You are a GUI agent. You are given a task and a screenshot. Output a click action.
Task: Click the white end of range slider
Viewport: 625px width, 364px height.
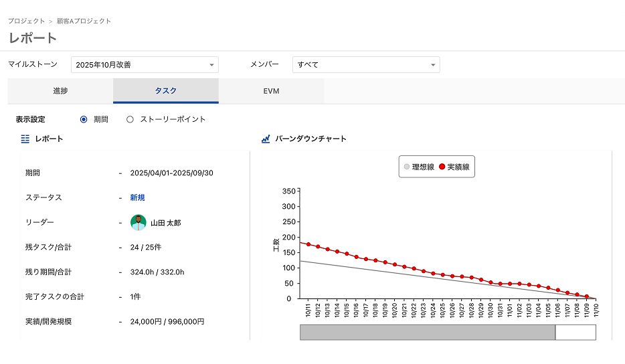575,332
